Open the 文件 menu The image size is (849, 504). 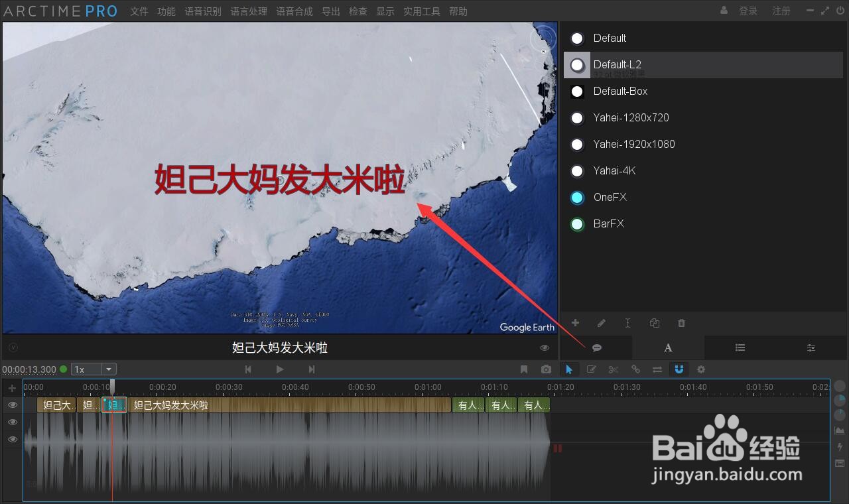139,11
